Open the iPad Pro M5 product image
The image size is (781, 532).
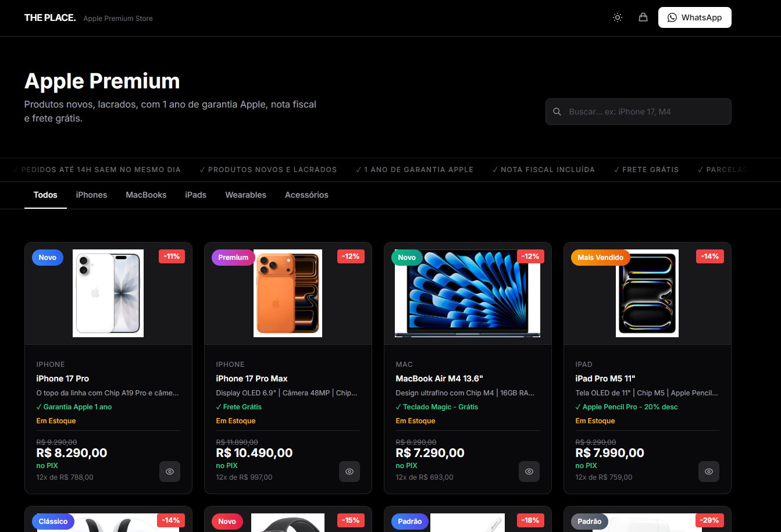tap(647, 293)
